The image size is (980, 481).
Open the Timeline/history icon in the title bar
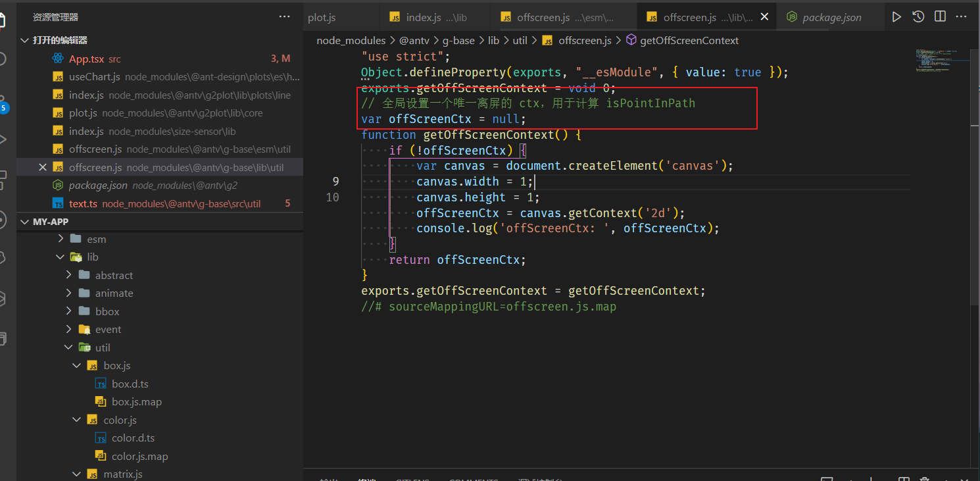918,16
